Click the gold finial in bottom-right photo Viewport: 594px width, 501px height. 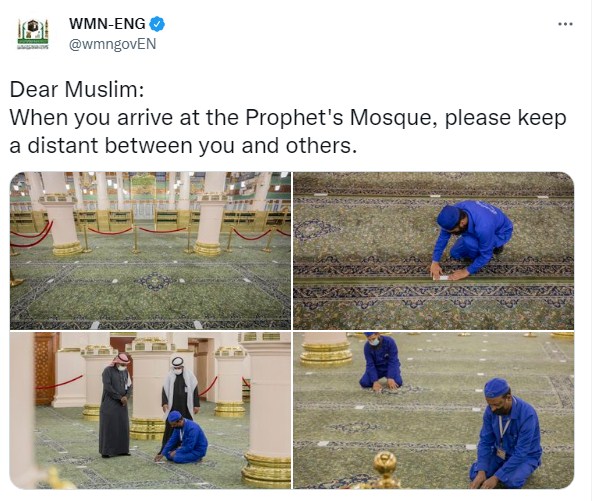(x=385, y=468)
